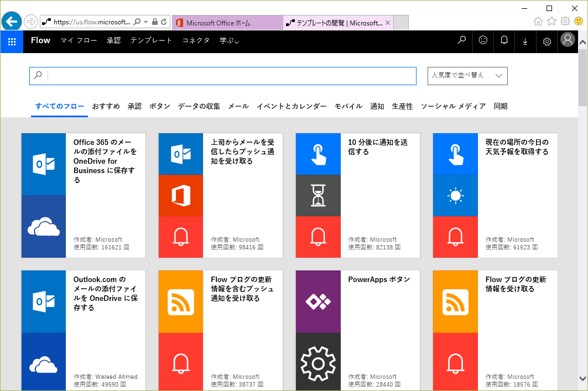Click sun weather icon on 天気予報 card
Image resolution: width=588 pixels, height=391 pixels.
(455, 196)
